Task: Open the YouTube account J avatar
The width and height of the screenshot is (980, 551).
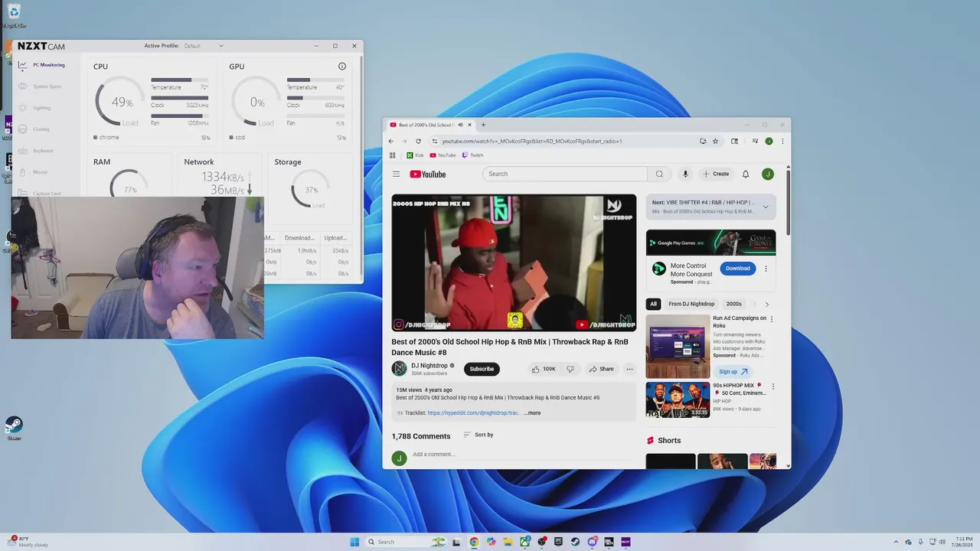Action: [768, 174]
